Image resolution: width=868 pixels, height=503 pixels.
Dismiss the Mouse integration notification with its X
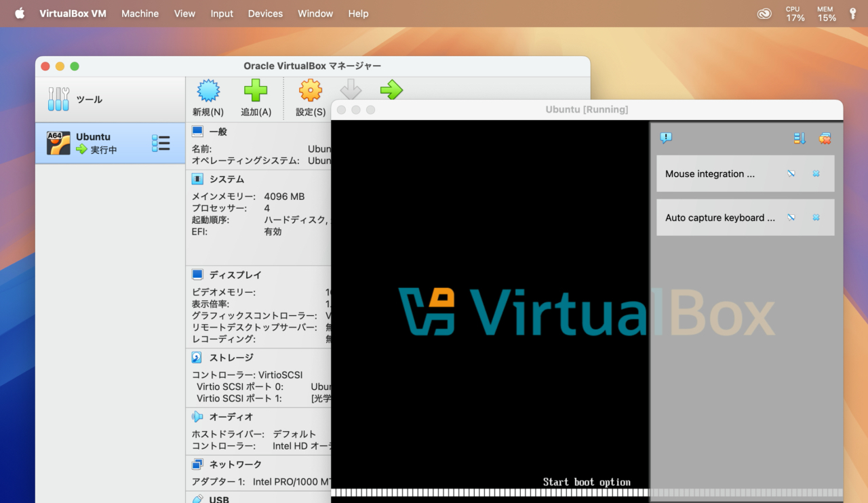click(x=816, y=174)
